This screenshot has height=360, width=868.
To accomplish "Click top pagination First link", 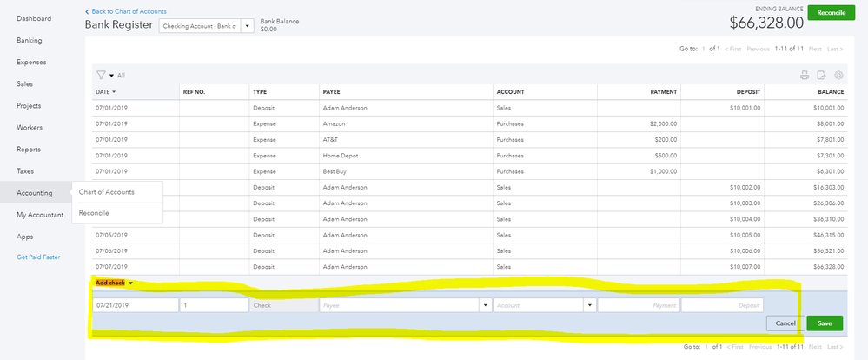I will coord(733,49).
